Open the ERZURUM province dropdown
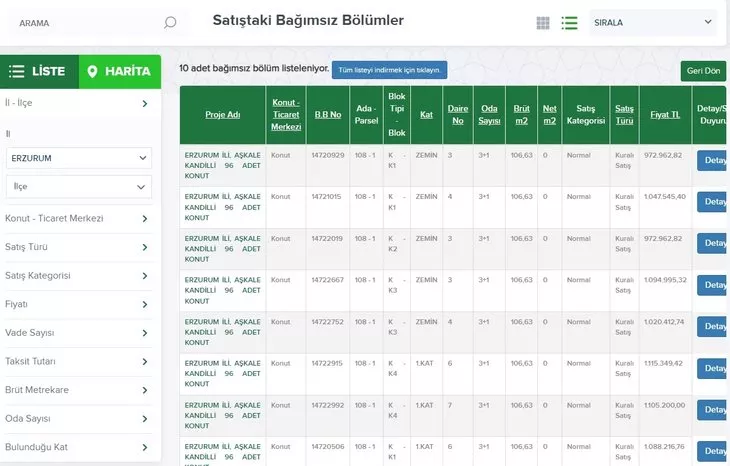Screen dimensions: 730x466 (x=79, y=158)
